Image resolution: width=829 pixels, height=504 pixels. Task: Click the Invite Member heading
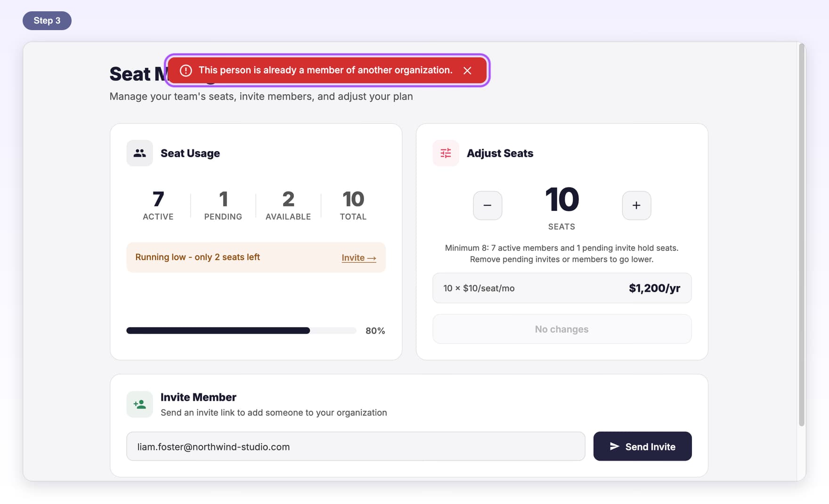pos(198,397)
